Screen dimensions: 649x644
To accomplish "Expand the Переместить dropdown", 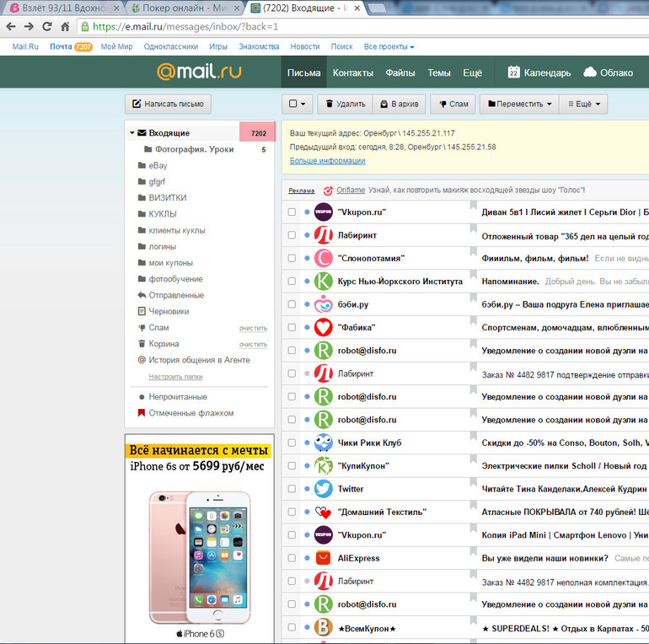I will tap(519, 104).
